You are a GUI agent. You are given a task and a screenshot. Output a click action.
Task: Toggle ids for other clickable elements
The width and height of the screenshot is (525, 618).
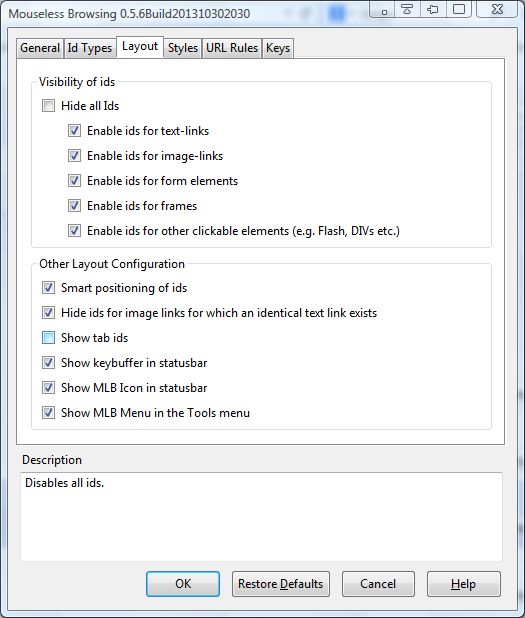tap(74, 231)
